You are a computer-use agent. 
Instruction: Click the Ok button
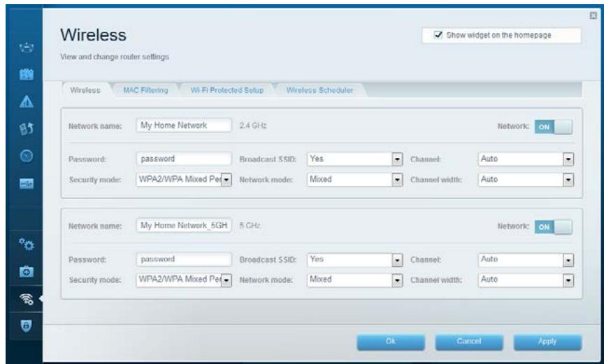pos(391,342)
